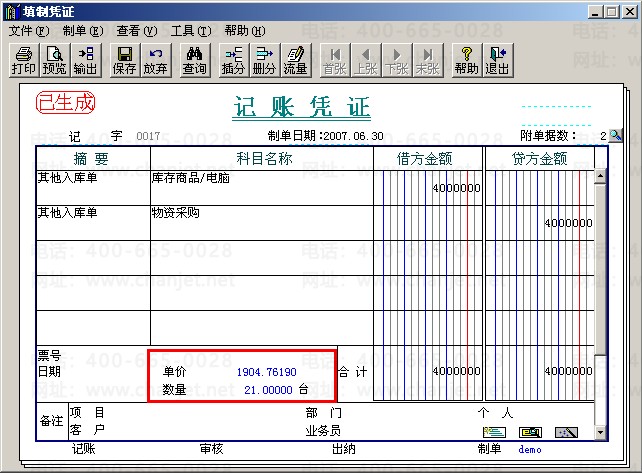Open the 文件(F) menu

point(29,31)
